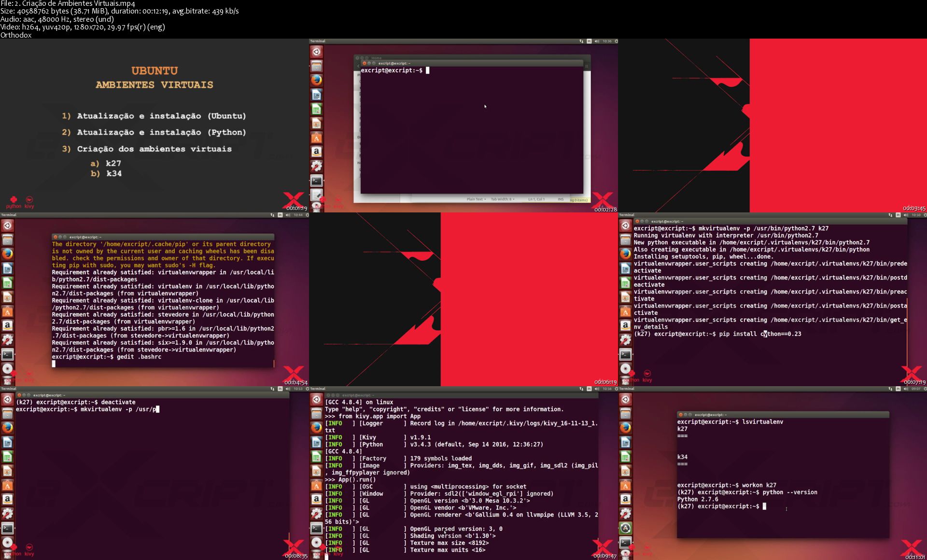
Task: Launch Firefox icon in 00:04:54 frame
Action: (x=7, y=253)
